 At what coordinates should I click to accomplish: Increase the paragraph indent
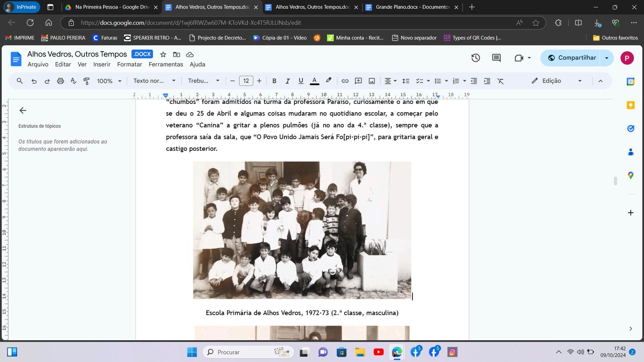click(487, 81)
